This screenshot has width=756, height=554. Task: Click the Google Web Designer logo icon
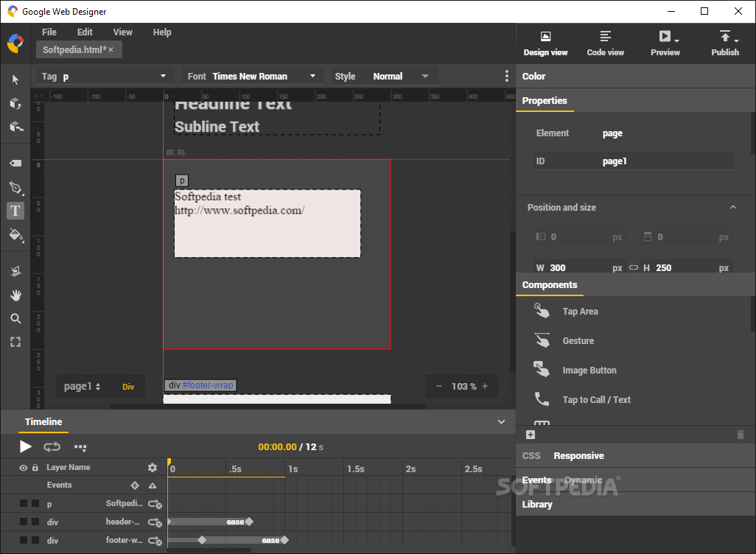pyautogui.click(x=15, y=43)
